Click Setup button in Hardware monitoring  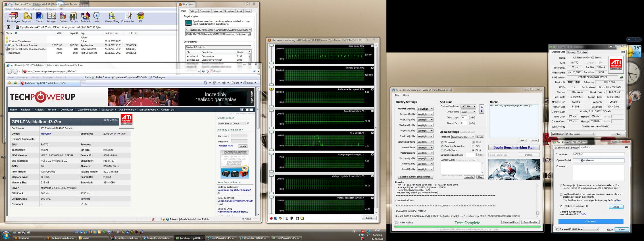click(x=369, y=218)
